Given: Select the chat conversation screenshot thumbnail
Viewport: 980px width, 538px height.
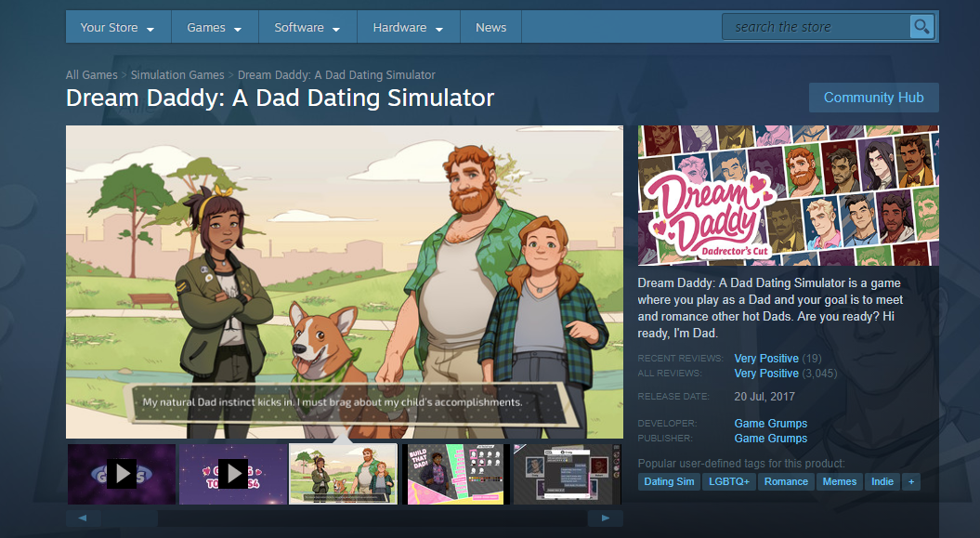Looking at the screenshot, I should click(x=567, y=474).
